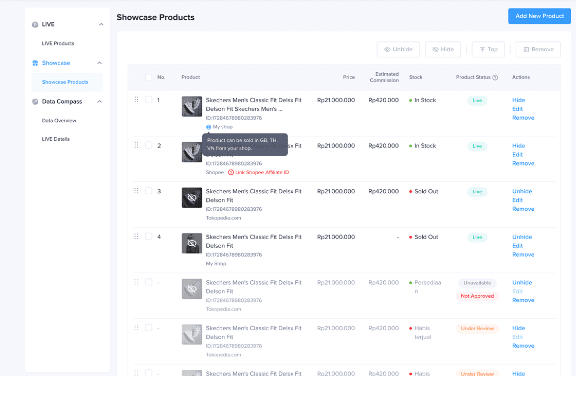Open Data Overview in the sidebar

59,121
